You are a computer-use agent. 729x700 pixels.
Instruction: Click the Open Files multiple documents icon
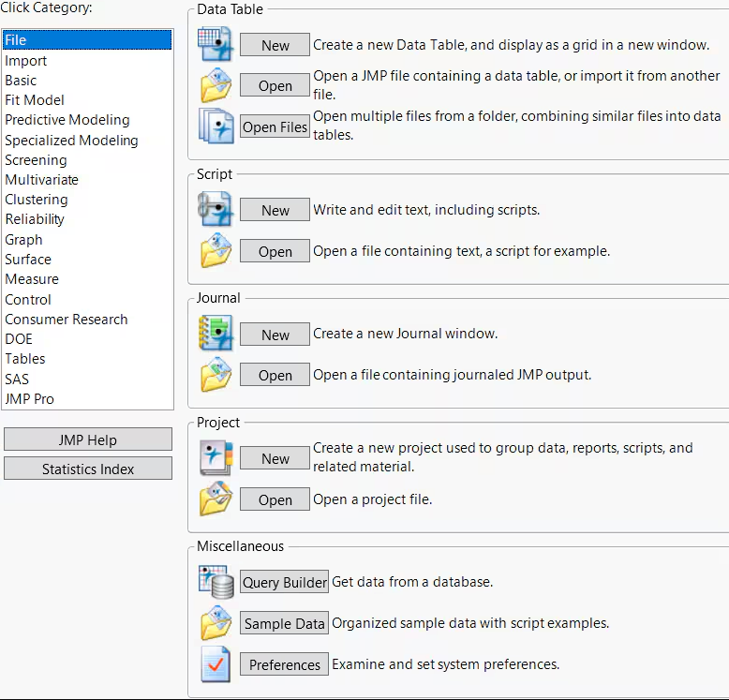pos(216,126)
